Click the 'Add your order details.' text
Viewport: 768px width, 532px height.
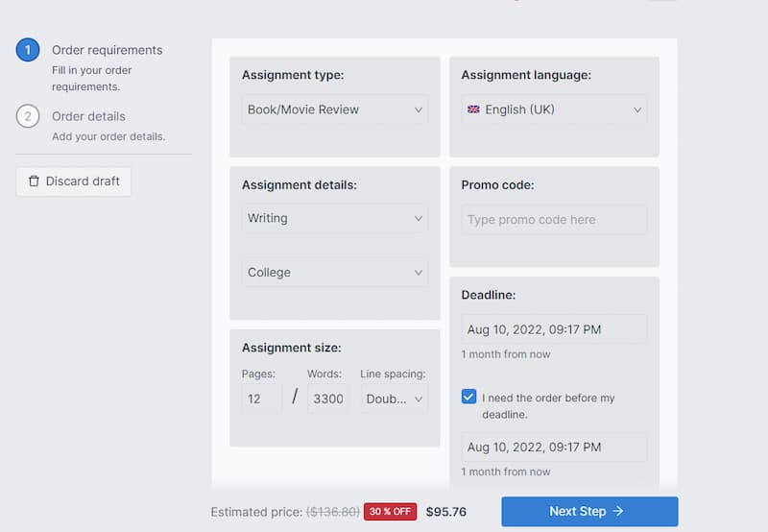pyautogui.click(x=108, y=136)
